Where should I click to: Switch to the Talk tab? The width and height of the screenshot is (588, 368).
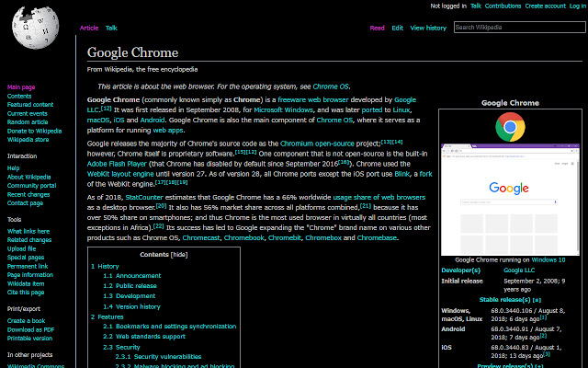(111, 29)
